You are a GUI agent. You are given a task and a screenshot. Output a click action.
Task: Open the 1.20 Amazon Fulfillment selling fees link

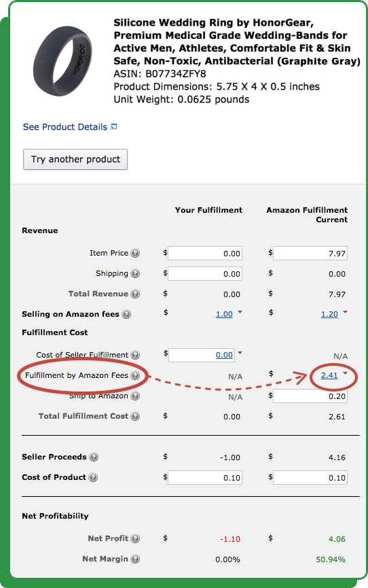tap(329, 314)
